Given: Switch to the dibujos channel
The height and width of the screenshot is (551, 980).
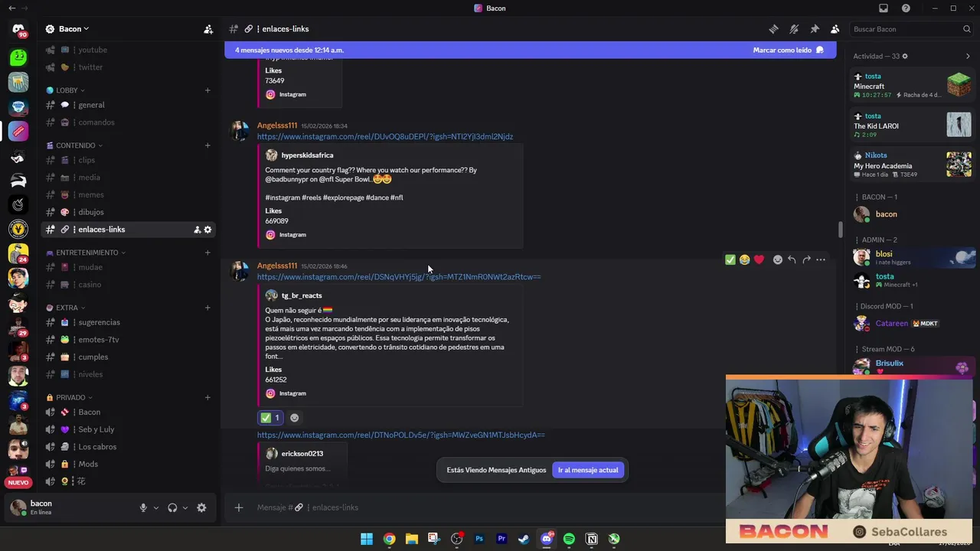Looking at the screenshot, I should [x=128, y=212].
